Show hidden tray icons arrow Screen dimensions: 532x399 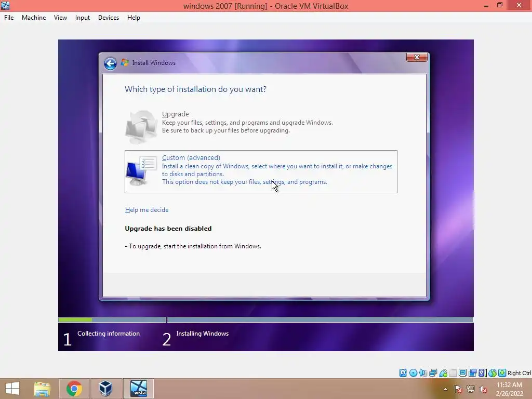[x=445, y=389]
